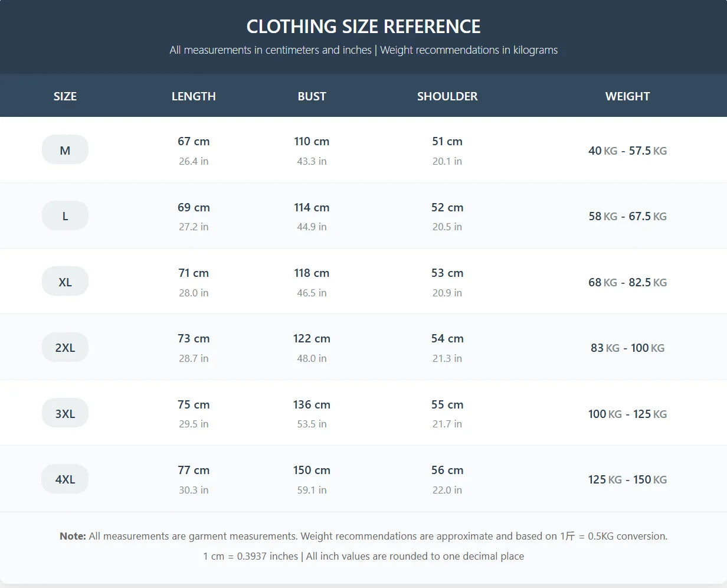
Task: Click the 100 KG - 125 KG weight range
Action: point(627,414)
